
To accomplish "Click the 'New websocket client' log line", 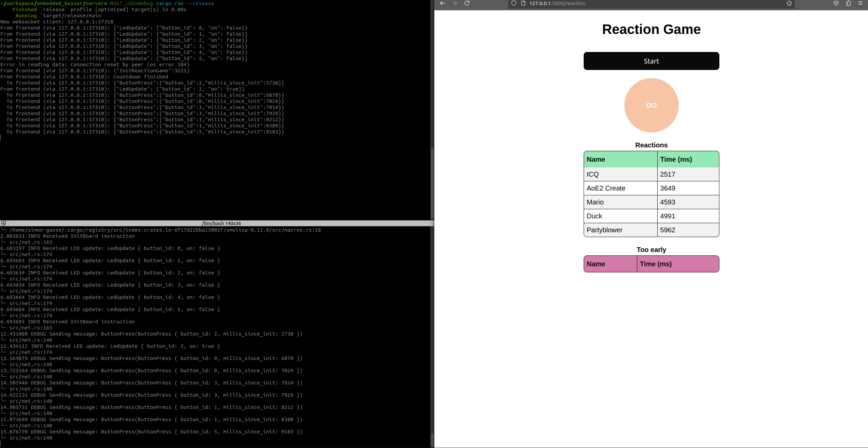I will point(57,22).
